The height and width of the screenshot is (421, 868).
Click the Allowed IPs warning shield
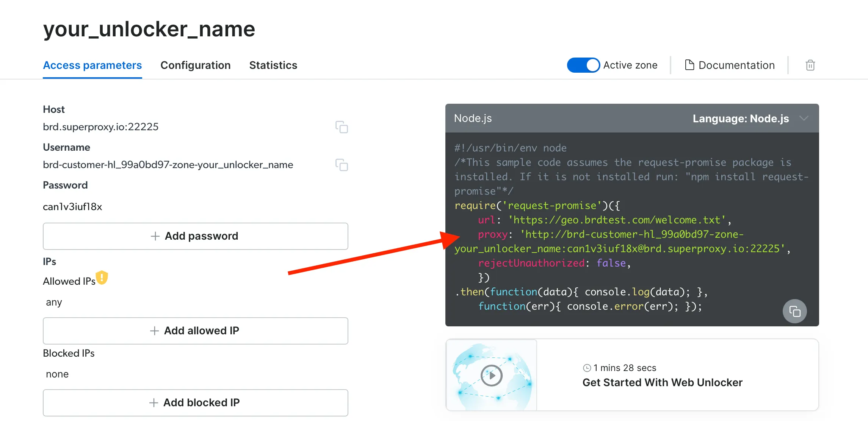tap(102, 278)
